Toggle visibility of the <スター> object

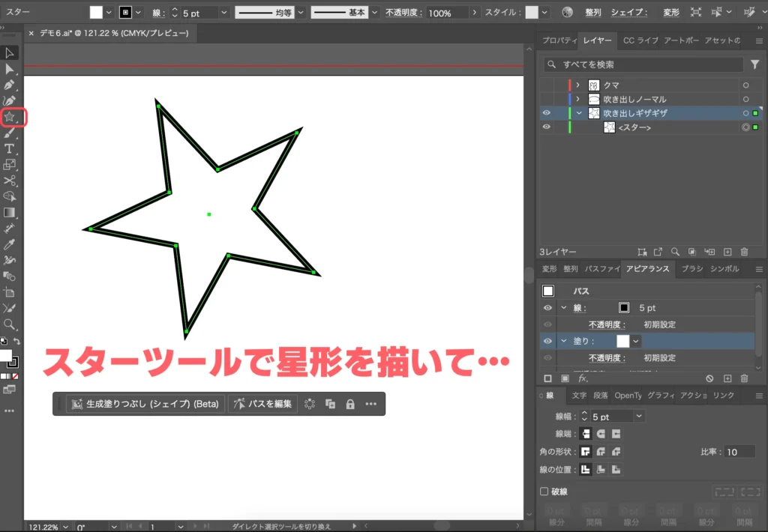(548, 127)
